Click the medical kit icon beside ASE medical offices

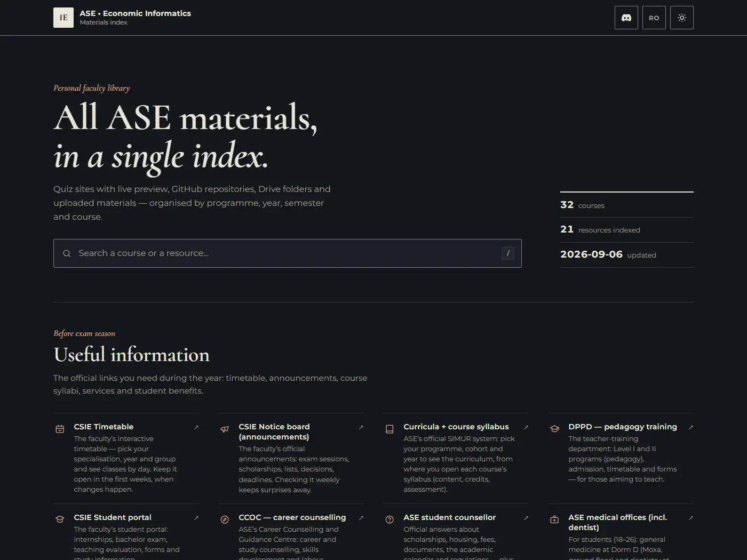tap(554, 519)
